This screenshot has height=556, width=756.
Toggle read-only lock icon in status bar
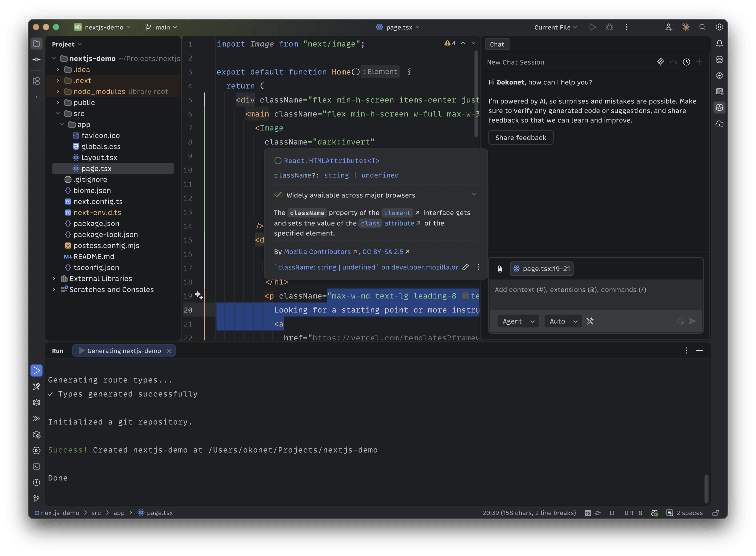[x=715, y=513]
